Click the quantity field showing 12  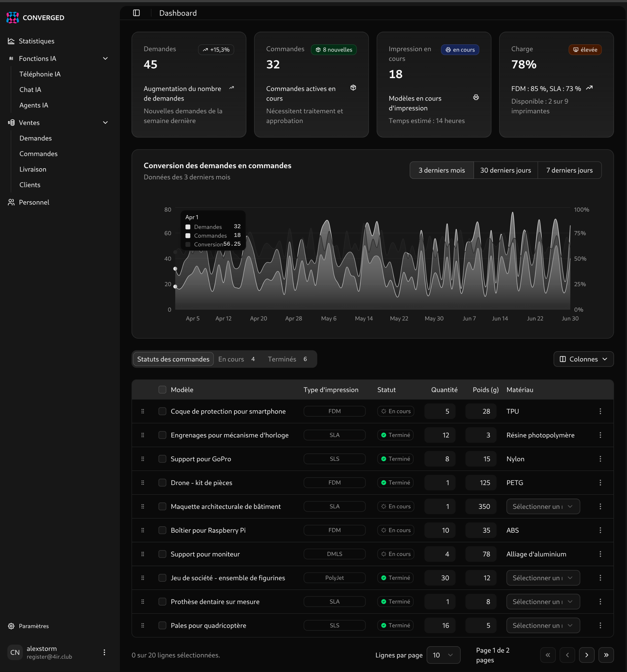(x=440, y=435)
